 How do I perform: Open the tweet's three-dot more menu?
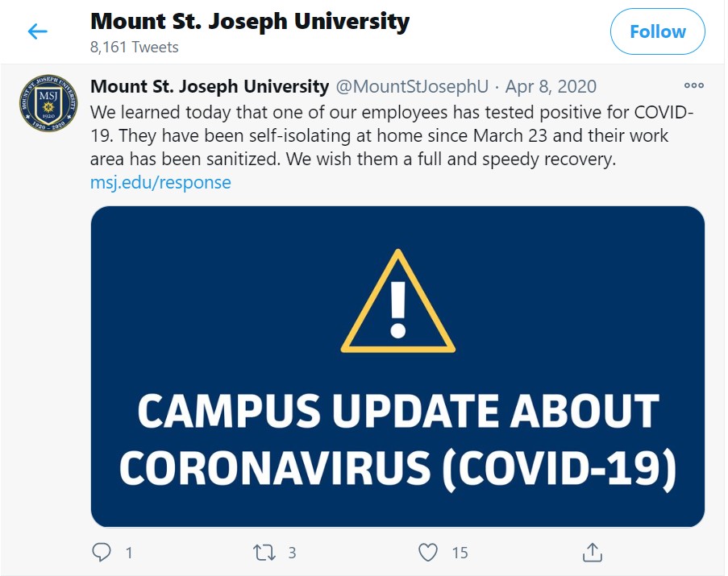[x=694, y=85]
